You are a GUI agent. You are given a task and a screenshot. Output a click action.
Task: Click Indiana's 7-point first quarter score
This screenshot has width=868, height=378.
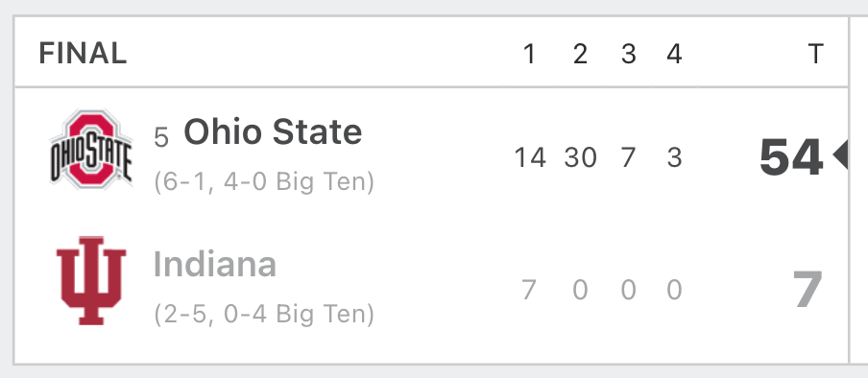tap(529, 290)
